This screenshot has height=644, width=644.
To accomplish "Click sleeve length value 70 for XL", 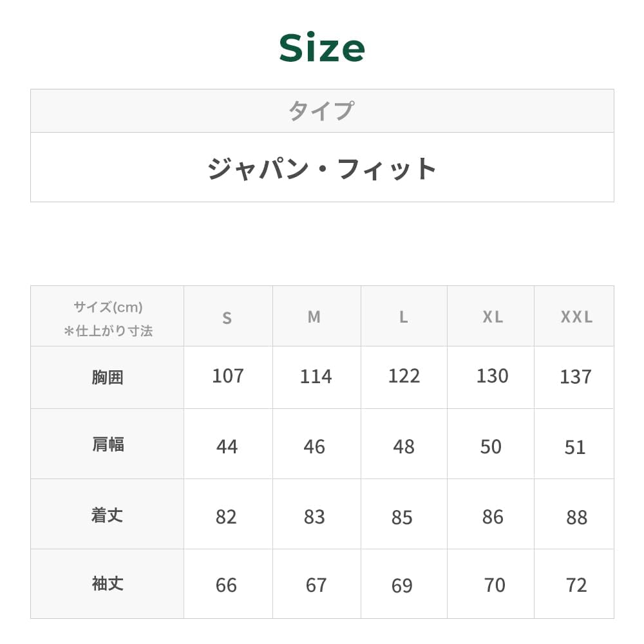I will 494,585.
